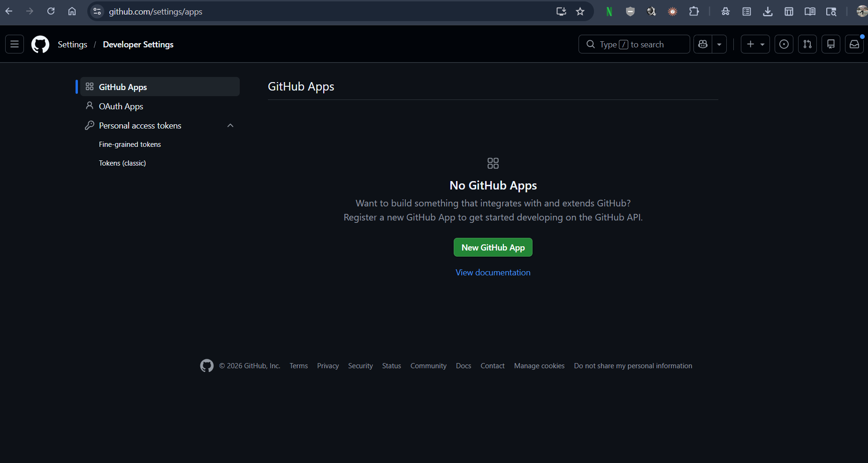This screenshot has height=463, width=868.
Task: Click Do not share my personal information
Action: pos(633,366)
